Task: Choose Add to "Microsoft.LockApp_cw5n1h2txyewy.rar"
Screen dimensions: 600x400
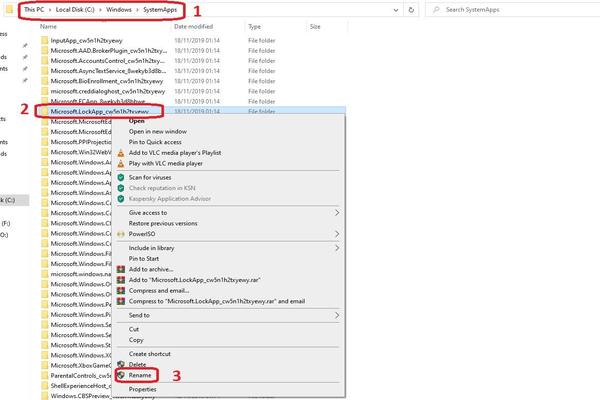Action: click(194, 280)
